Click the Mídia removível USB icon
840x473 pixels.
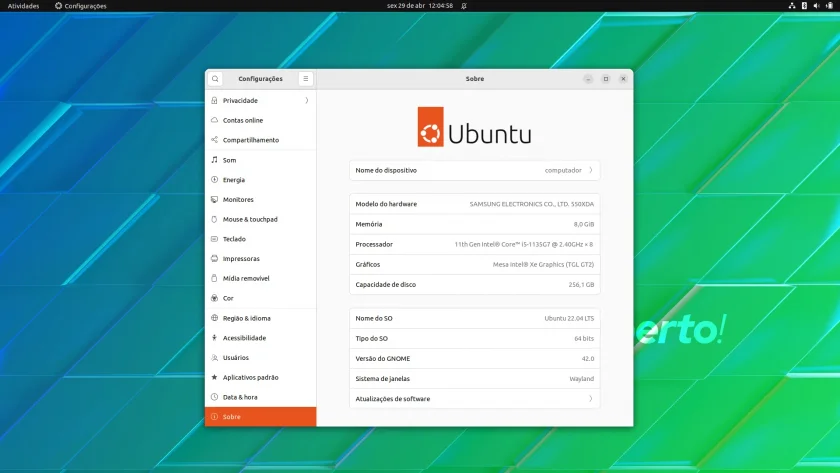[x=214, y=278]
